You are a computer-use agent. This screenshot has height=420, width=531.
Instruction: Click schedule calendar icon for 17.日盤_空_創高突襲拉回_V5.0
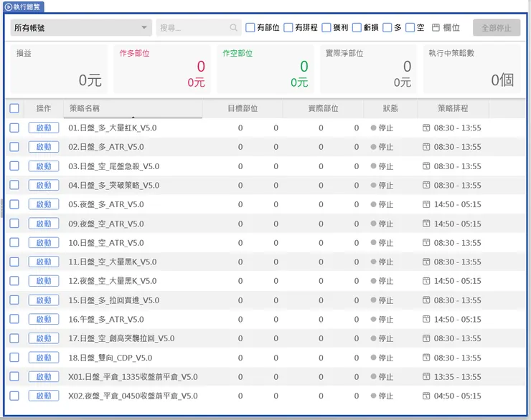click(426, 338)
